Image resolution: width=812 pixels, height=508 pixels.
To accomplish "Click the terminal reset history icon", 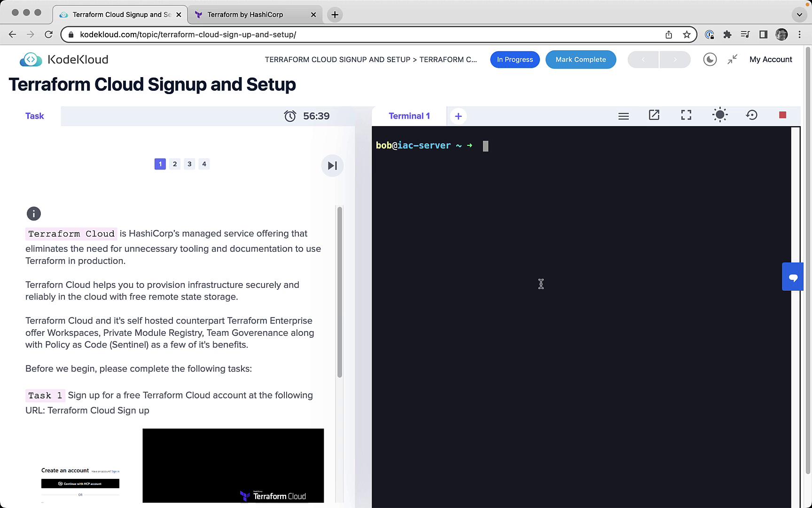I will click(752, 115).
